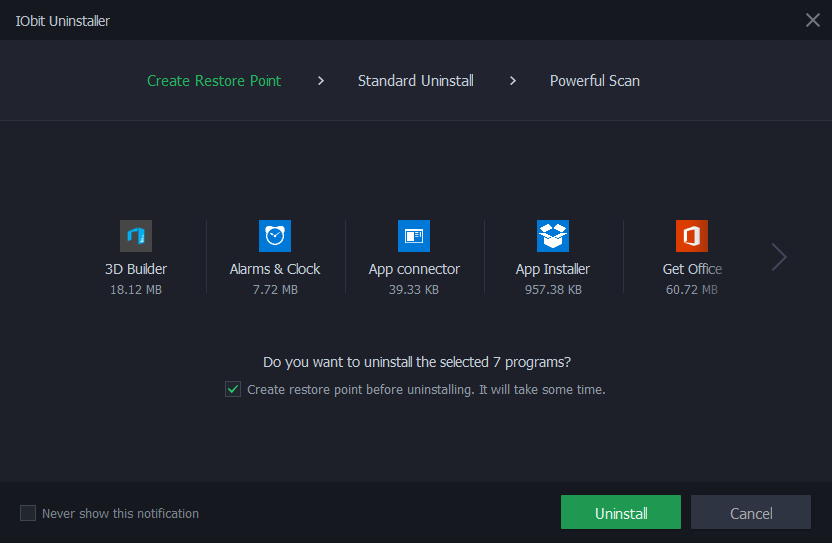
Task: Uncheck Create restore point before uninstalling
Action: (x=233, y=389)
